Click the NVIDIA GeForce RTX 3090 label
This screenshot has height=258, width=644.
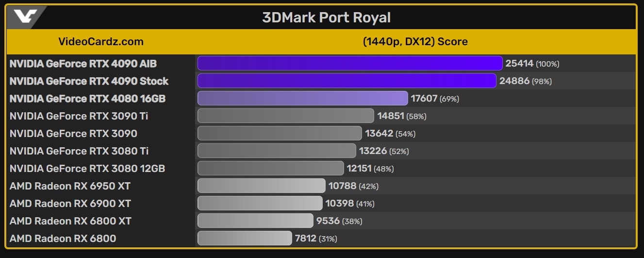[73, 134]
